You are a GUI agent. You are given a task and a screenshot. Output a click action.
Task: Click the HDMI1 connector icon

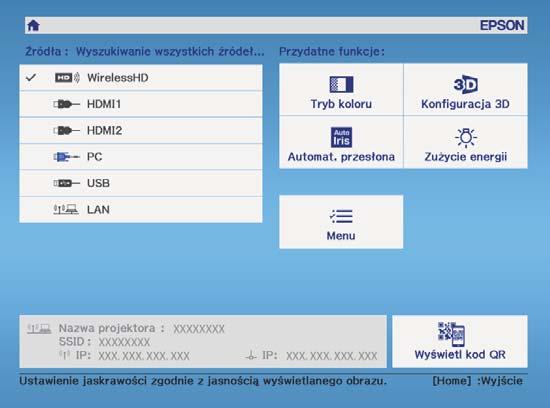[67, 104]
